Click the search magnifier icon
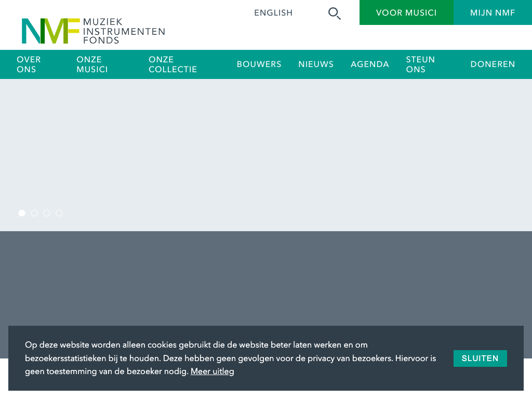This screenshot has height=399, width=532. (335, 14)
